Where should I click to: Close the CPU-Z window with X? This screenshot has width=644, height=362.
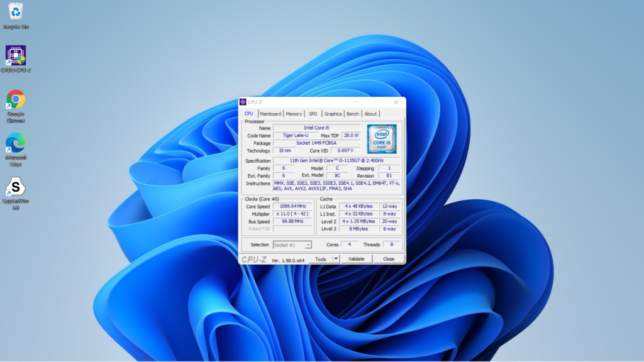[396, 102]
